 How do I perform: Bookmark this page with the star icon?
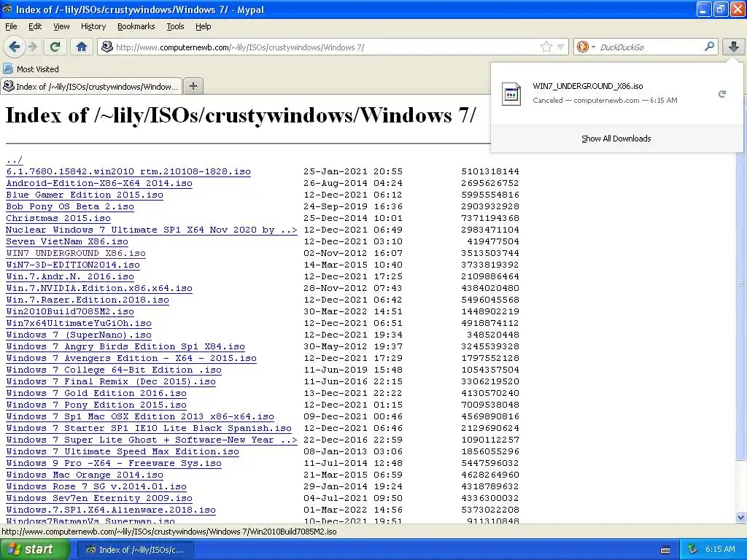pos(546,47)
